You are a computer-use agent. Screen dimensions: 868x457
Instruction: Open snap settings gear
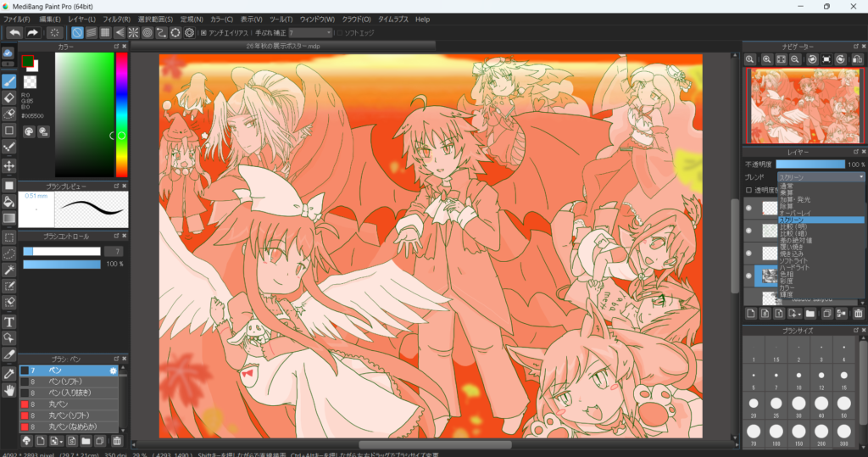[x=189, y=33]
